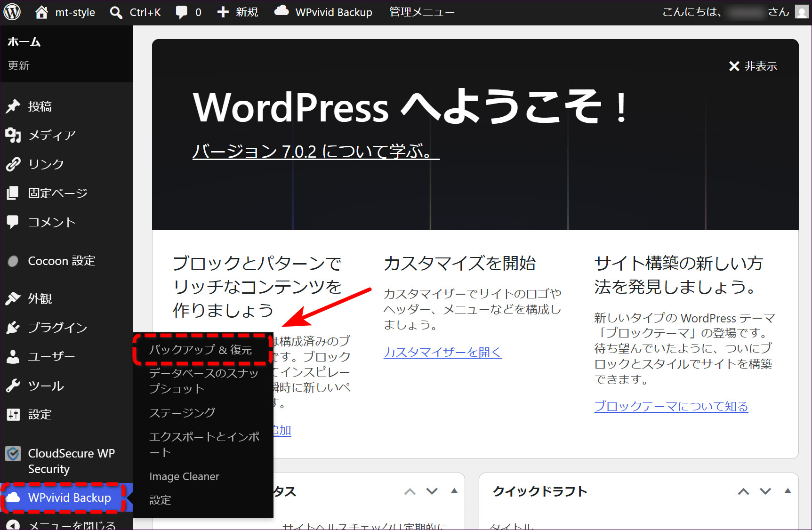The height and width of the screenshot is (530, 812).
Task: Click the sliders icon beside 設定
Action: point(13,415)
